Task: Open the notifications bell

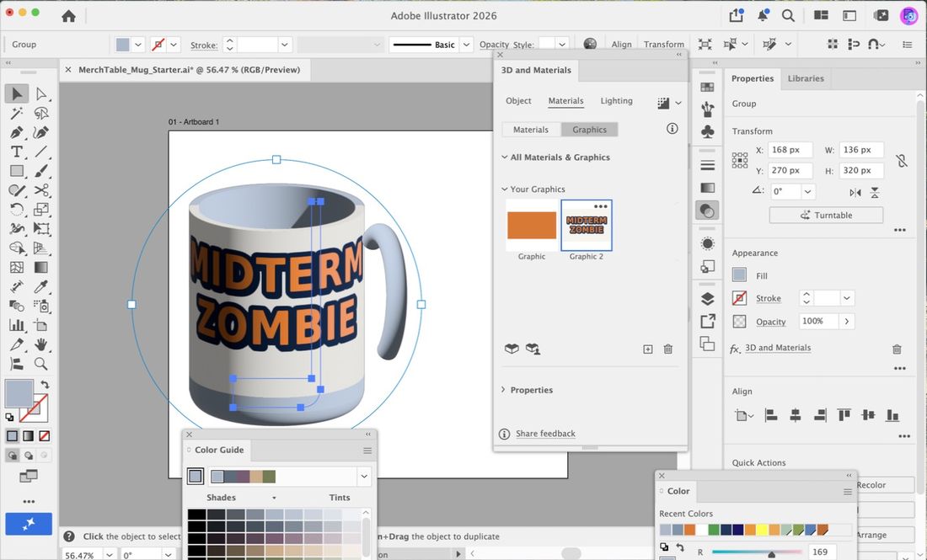Action: pyautogui.click(x=763, y=15)
